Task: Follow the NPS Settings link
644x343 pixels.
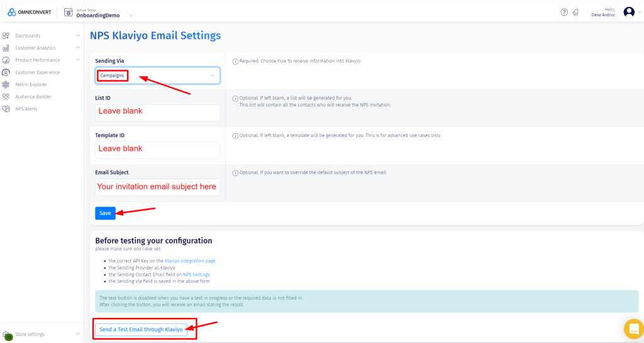Action: pos(196,275)
